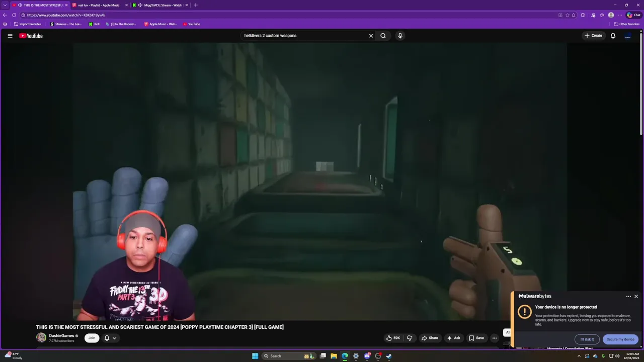Save the video to a playlist
644x362 pixels.
[476, 338]
